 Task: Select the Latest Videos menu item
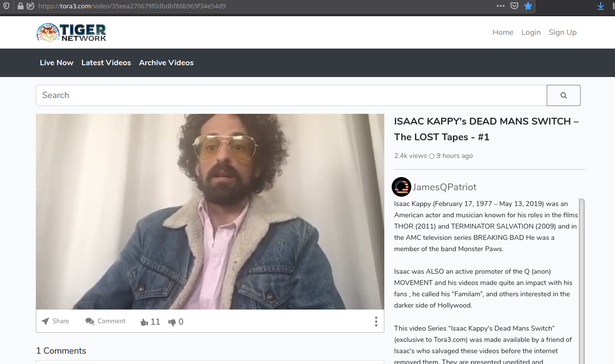click(106, 63)
